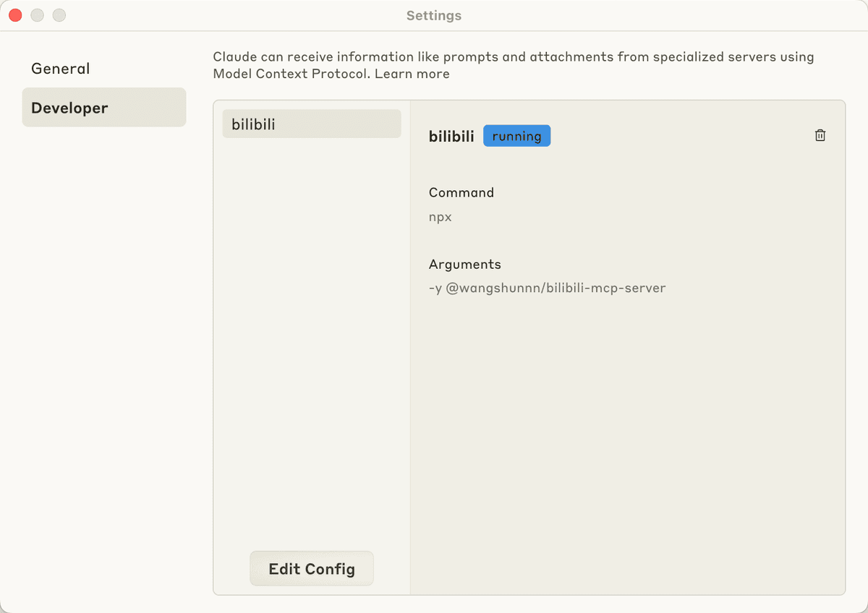Click the bold bilibili heading in details
This screenshot has width=868, height=613.
[451, 136]
